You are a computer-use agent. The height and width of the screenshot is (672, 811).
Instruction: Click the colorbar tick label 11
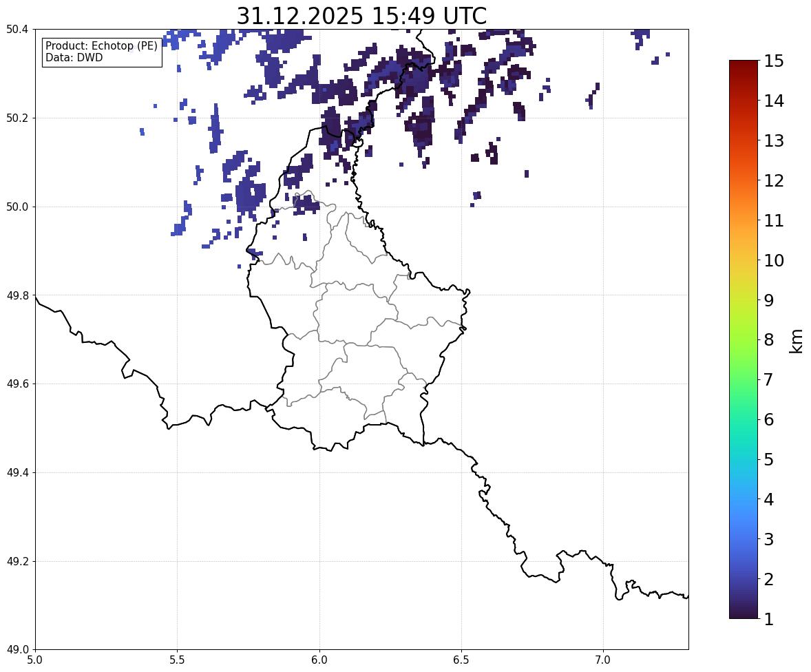pos(774,220)
